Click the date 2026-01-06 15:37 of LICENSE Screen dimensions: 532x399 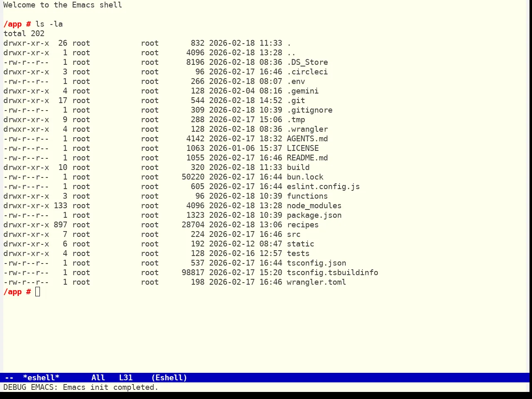point(246,148)
